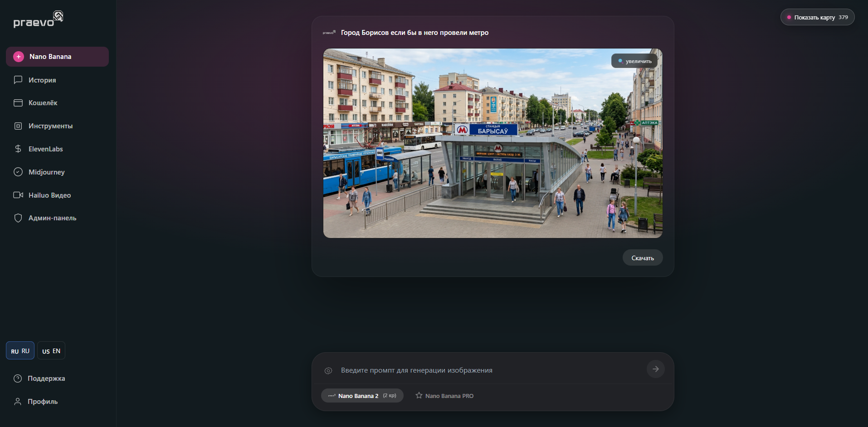Download the image with Скачать

click(x=642, y=258)
